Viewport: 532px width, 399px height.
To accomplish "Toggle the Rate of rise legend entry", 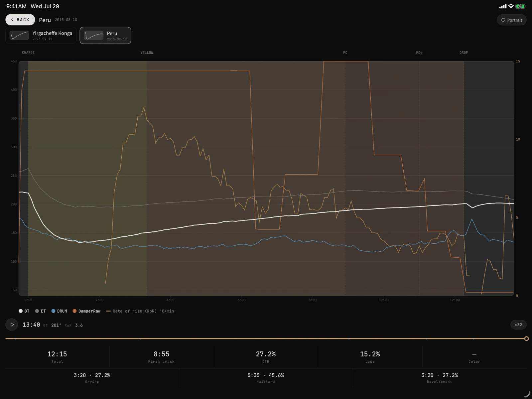I will 140,311.
